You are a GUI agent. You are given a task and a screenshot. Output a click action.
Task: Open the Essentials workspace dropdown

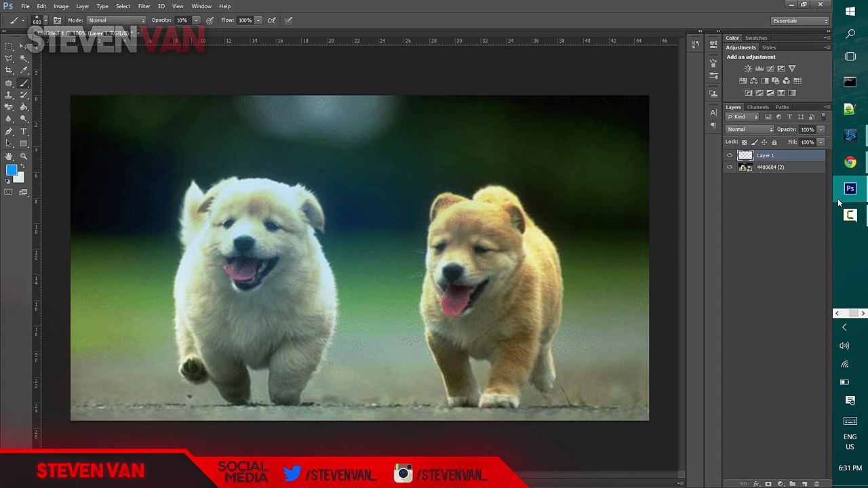(x=801, y=21)
